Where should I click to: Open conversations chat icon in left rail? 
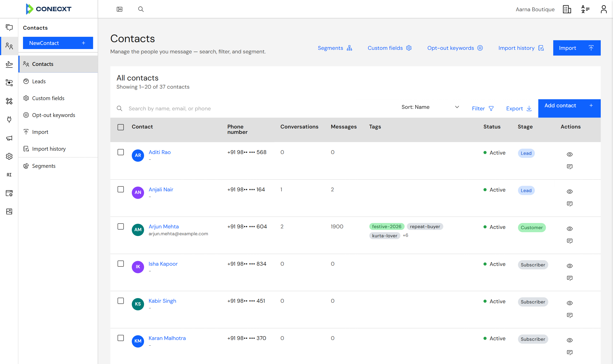click(9, 28)
